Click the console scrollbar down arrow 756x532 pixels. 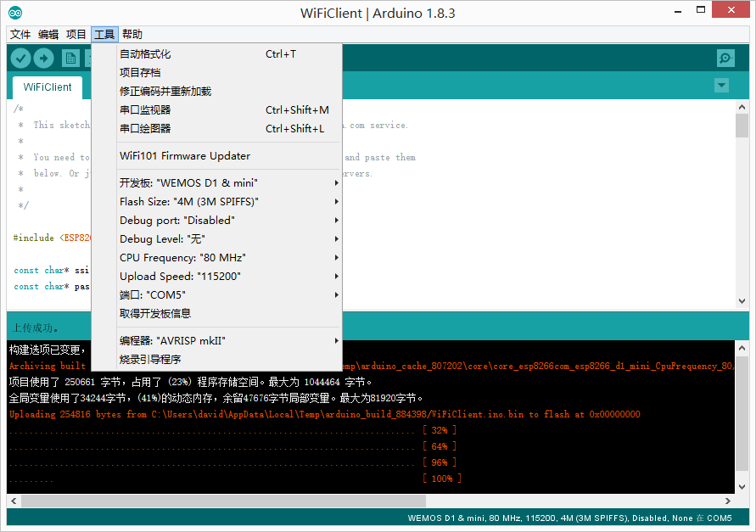coord(742,487)
